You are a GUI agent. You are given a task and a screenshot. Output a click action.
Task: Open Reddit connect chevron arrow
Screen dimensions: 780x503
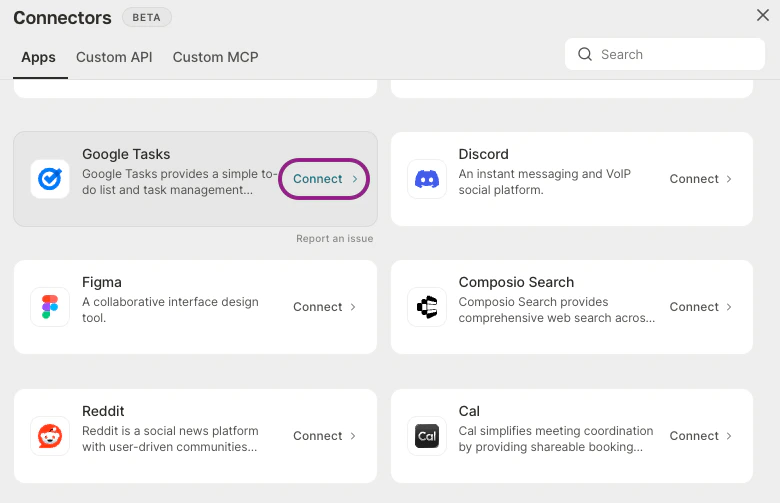coord(353,436)
